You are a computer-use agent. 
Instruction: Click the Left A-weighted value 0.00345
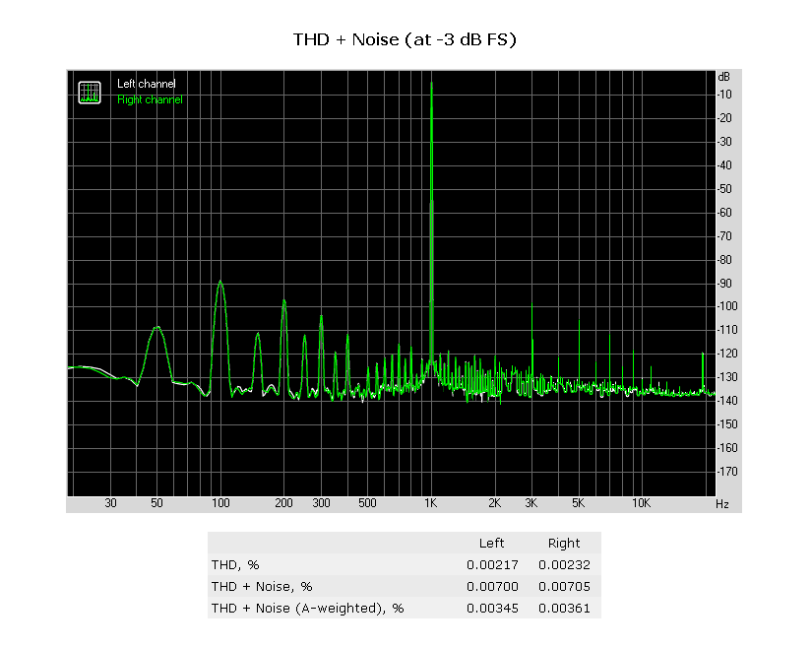point(492,609)
